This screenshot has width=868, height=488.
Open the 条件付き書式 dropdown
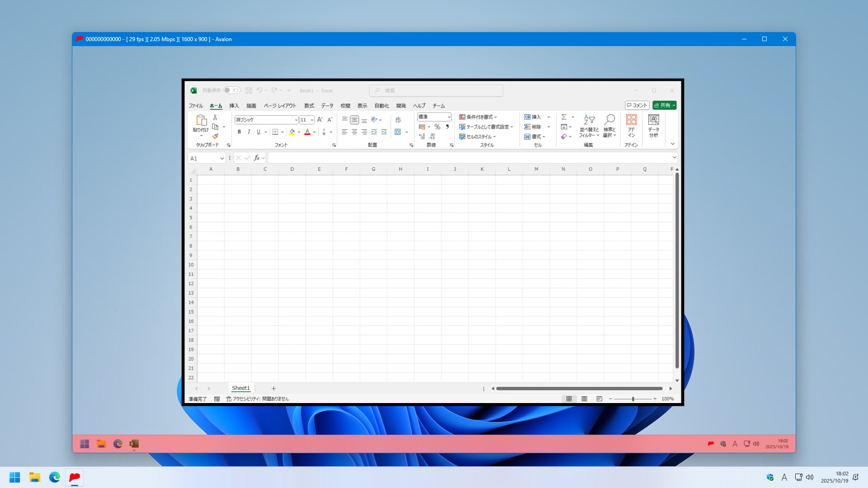(x=478, y=117)
